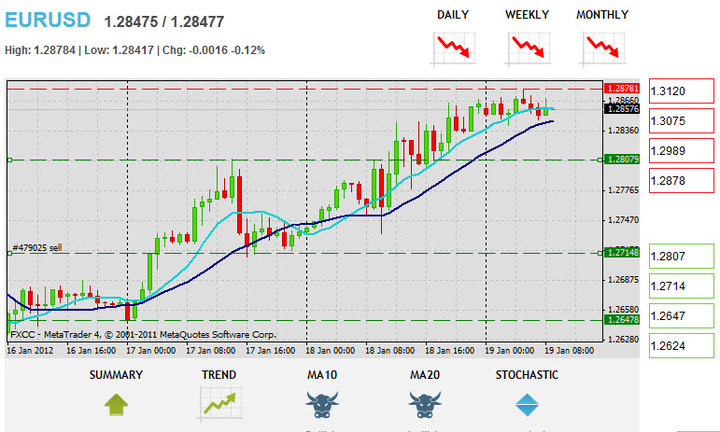Click the 1.2989 resistance level box
The height and width of the screenshot is (432, 720).
point(683,150)
